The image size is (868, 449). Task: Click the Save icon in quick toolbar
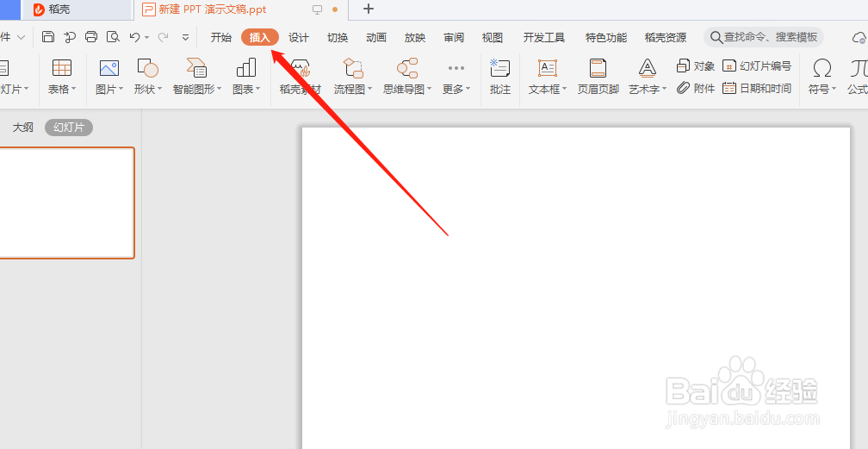click(x=48, y=37)
